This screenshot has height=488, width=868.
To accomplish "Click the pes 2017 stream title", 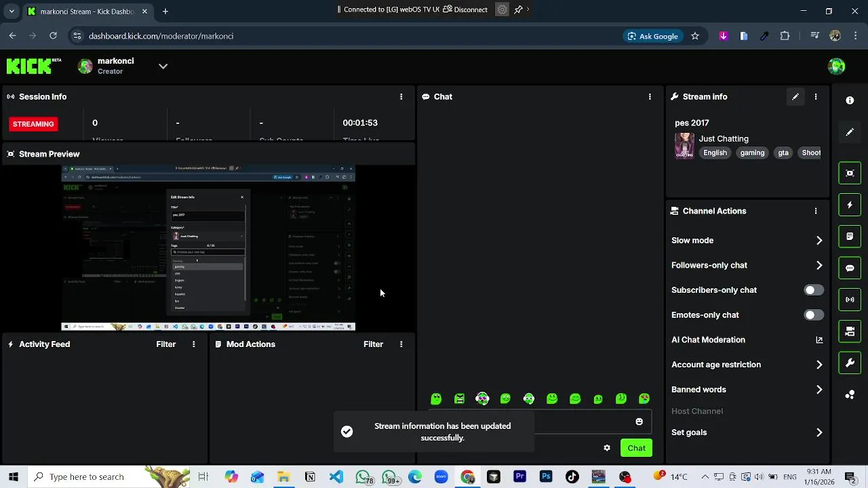I will point(692,123).
